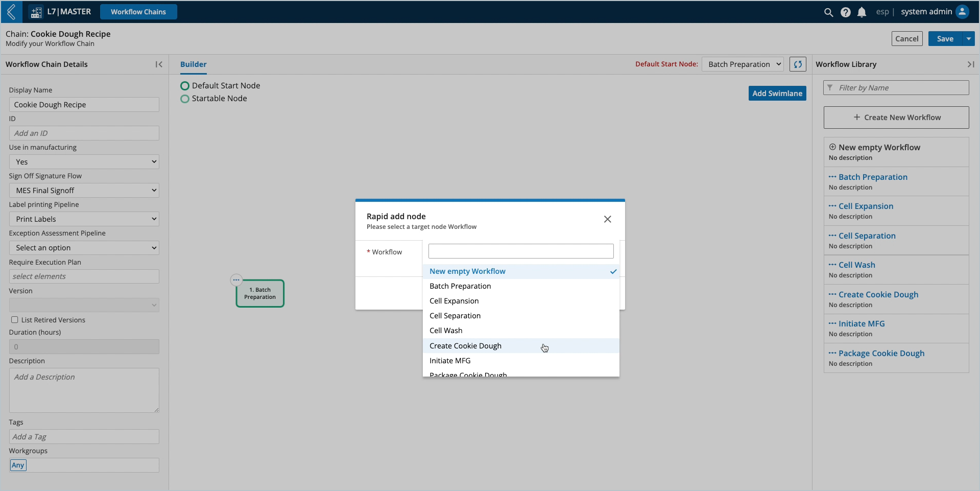Open Package Cookie Dough link in library
980x491 pixels.
click(x=881, y=353)
